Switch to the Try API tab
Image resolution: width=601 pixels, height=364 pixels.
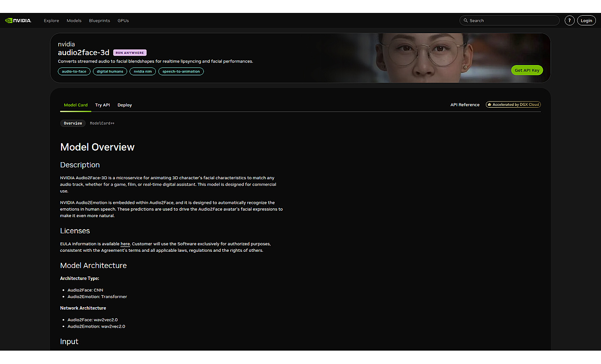(103, 105)
